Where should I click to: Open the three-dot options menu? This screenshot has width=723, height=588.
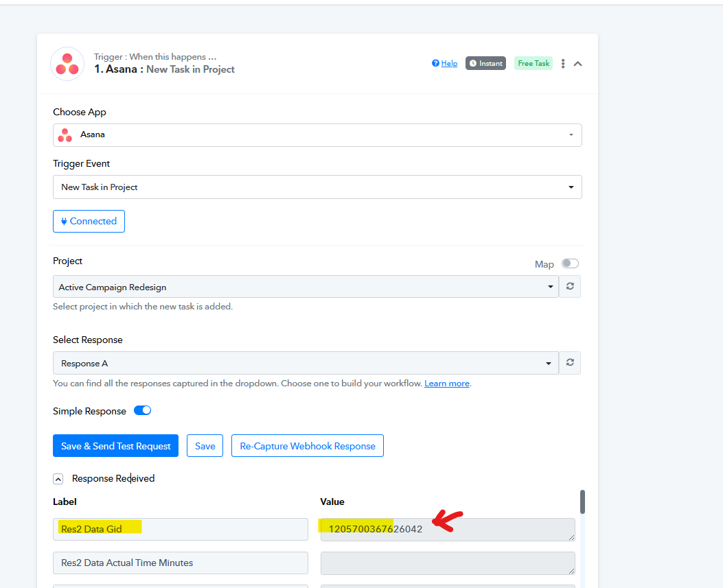click(563, 64)
